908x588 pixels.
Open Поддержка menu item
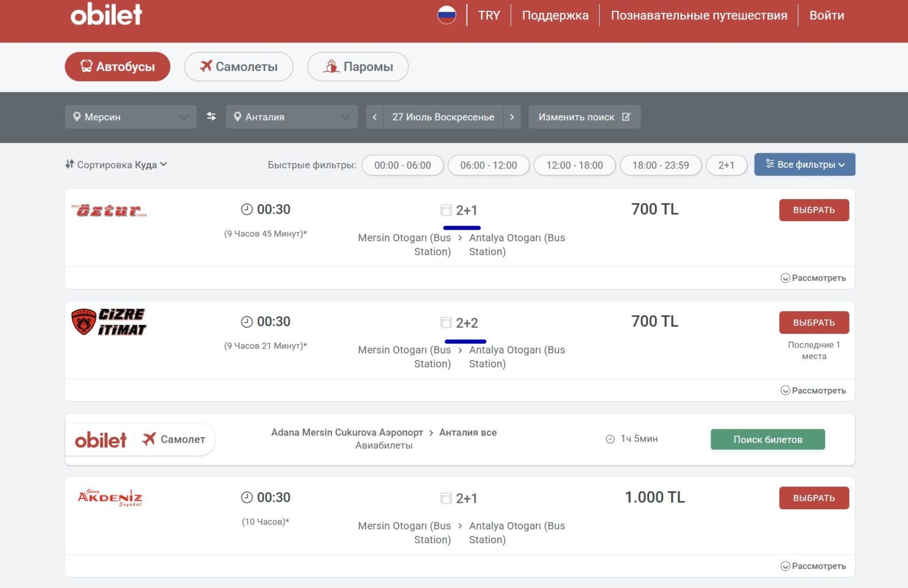tap(555, 15)
